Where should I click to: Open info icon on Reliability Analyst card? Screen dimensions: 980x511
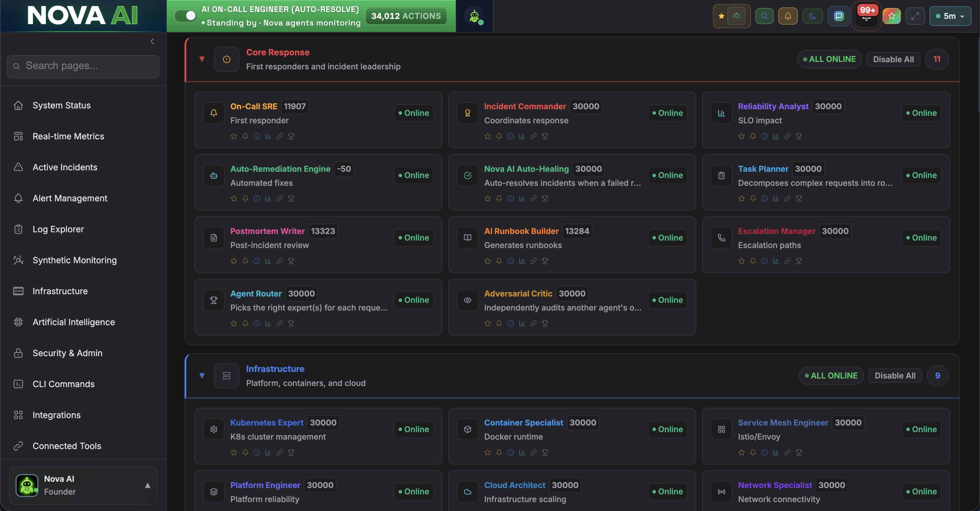point(764,136)
